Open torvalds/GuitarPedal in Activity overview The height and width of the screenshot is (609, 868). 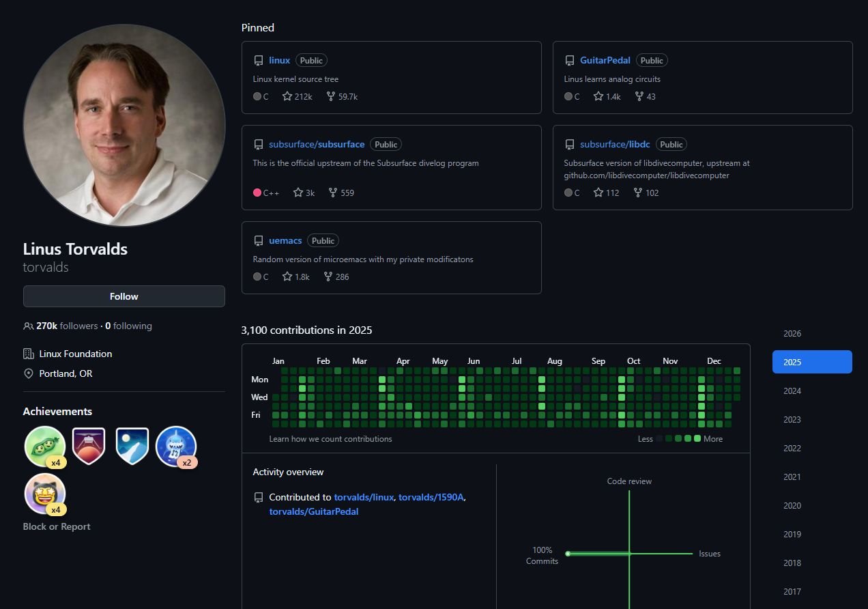pyautogui.click(x=314, y=511)
